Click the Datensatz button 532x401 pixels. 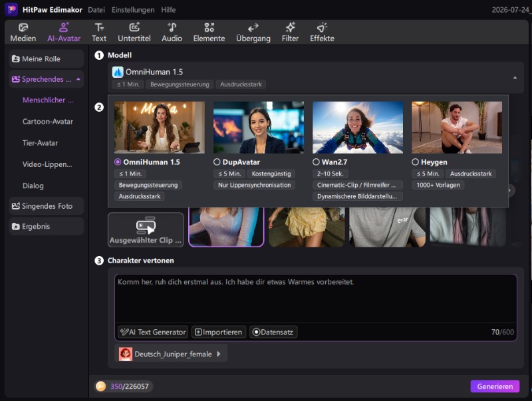point(273,332)
